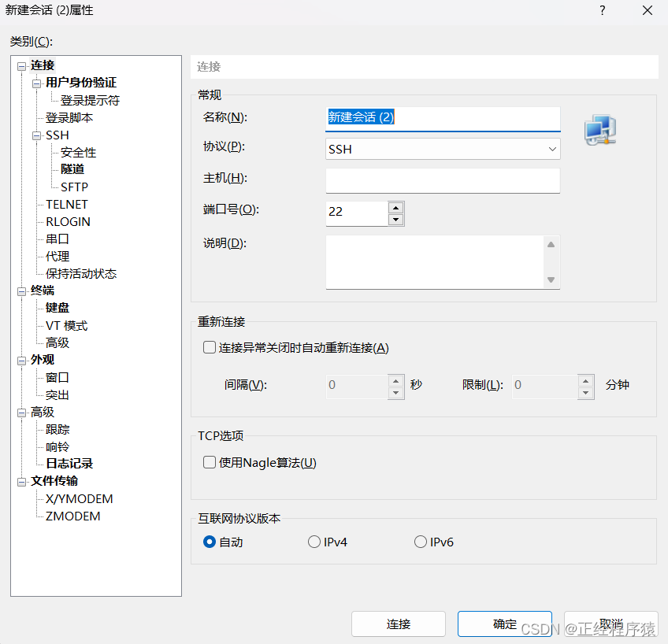This screenshot has width=668, height=644.
Task: Click the 确定 button
Action: pos(505,624)
